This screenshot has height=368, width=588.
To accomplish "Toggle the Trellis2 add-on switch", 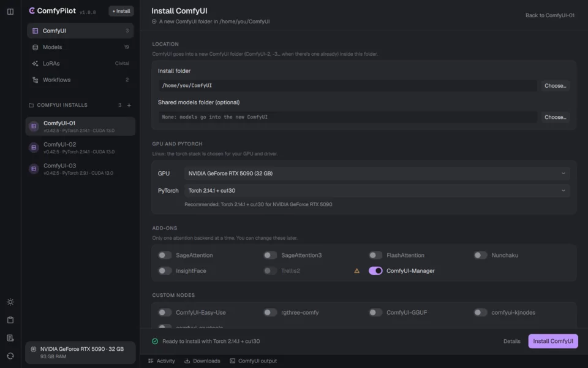I will pyautogui.click(x=270, y=270).
